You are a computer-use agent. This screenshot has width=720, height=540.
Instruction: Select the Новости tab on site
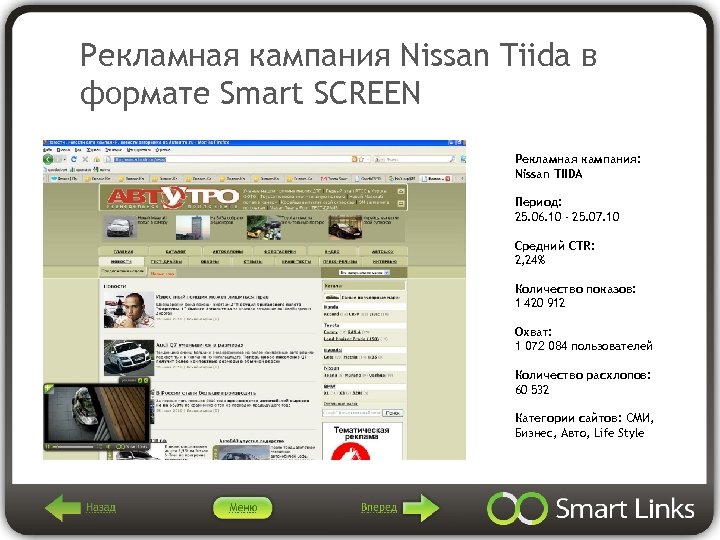121,261
